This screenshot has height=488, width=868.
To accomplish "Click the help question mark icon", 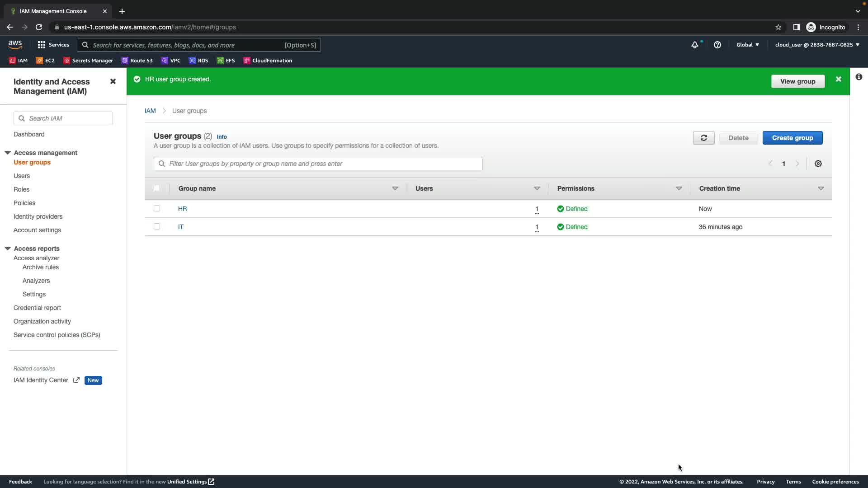I will click(717, 45).
